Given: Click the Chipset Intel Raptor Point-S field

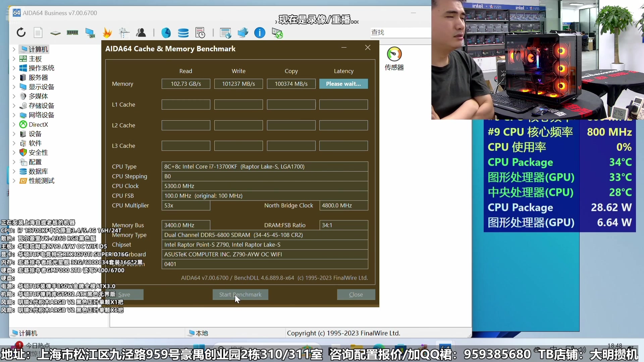Looking at the screenshot, I should coord(265,245).
